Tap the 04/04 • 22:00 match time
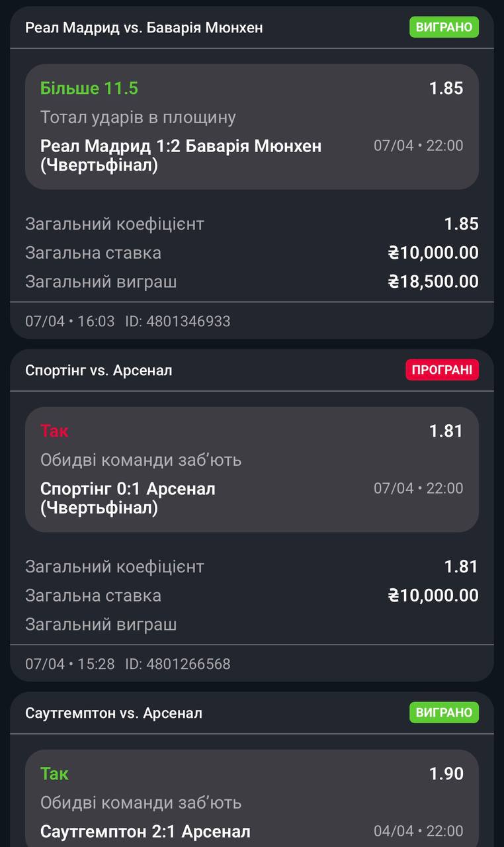 click(418, 831)
